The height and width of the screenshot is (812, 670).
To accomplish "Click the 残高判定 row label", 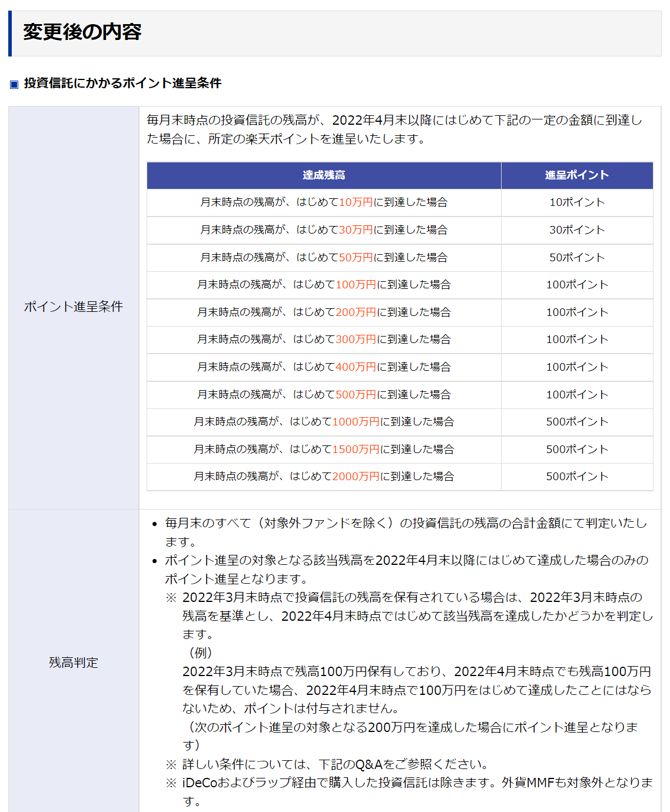I will (x=74, y=663).
